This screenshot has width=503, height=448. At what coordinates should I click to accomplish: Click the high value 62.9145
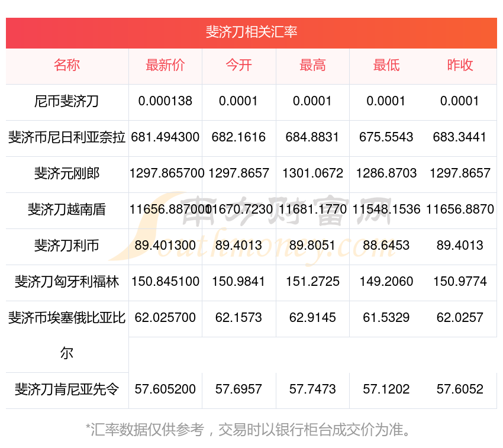pyautogui.click(x=312, y=318)
